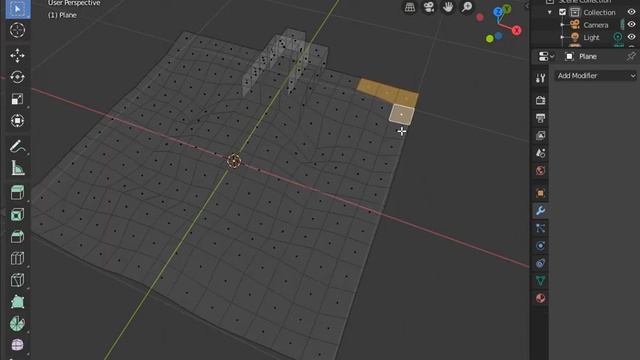The height and width of the screenshot is (360, 640).
Task: Click the green Y axis gizmo
Action: coord(507,9)
